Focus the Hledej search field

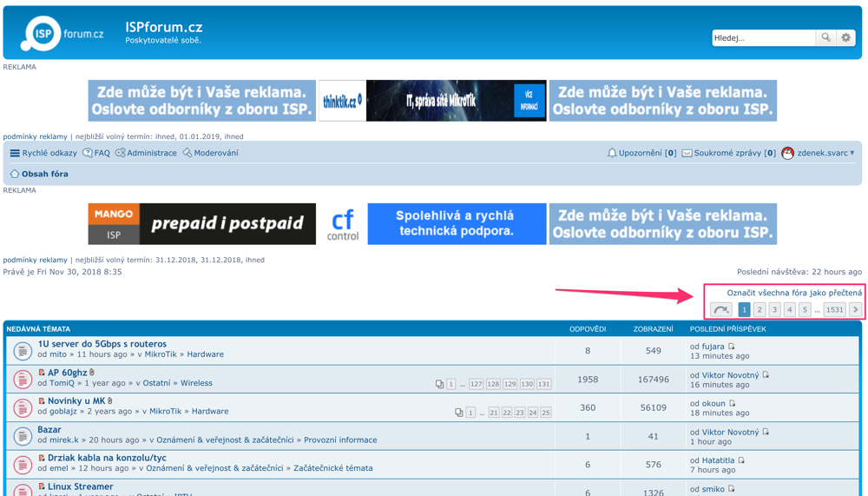764,37
